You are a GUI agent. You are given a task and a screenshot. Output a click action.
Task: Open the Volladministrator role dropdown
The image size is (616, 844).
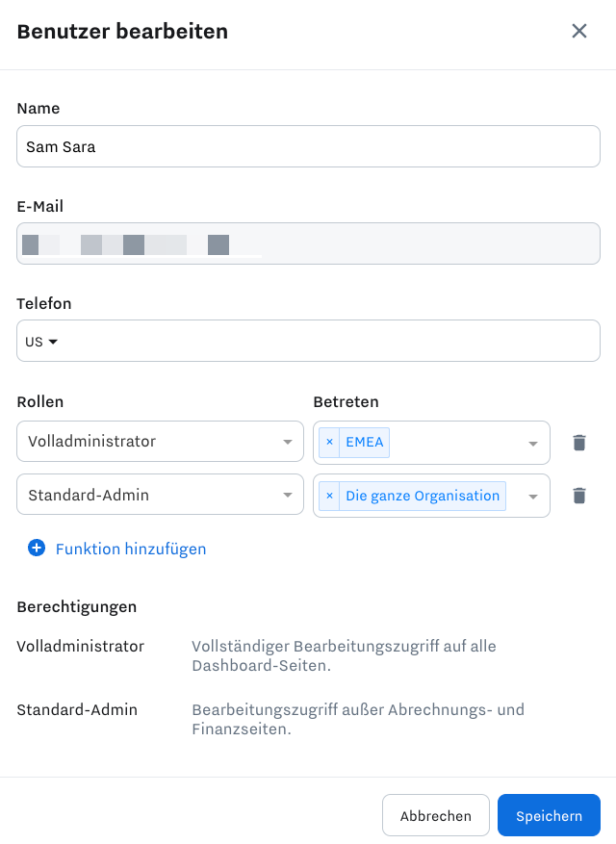point(160,442)
